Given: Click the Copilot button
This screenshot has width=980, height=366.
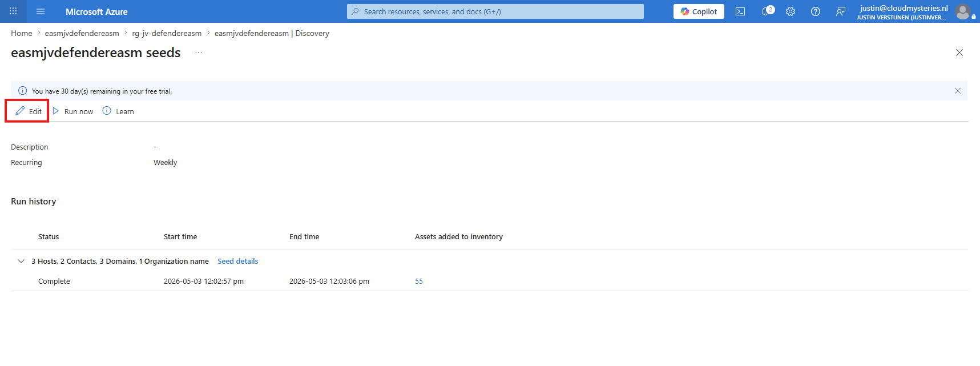Looking at the screenshot, I should [x=699, y=11].
